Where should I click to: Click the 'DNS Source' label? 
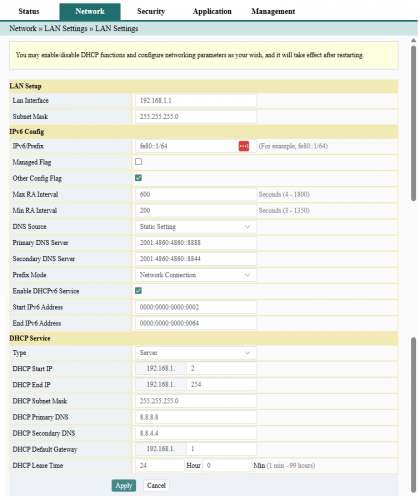point(29,227)
